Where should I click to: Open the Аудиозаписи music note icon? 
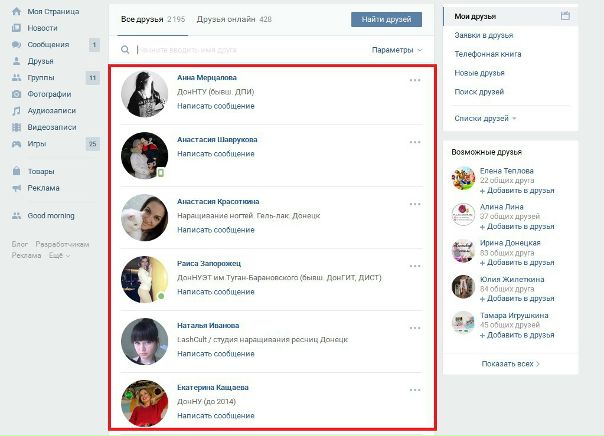(x=16, y=111)
